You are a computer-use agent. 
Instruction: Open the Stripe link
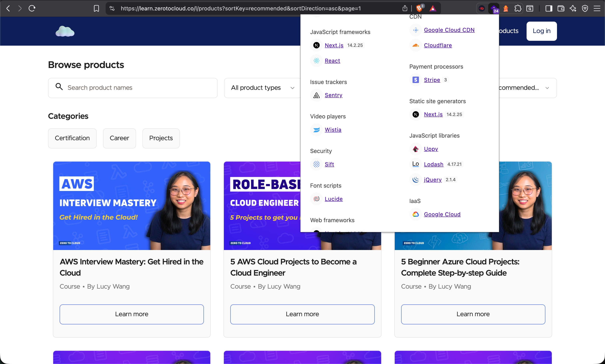(x=432, y=80)
